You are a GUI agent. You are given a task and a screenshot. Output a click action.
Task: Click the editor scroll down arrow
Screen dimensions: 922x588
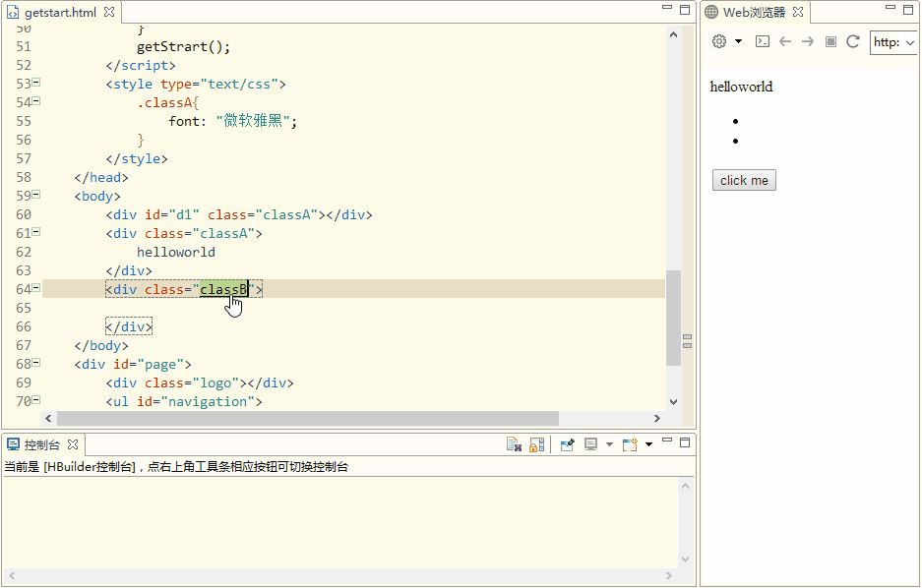click(674, 402)
